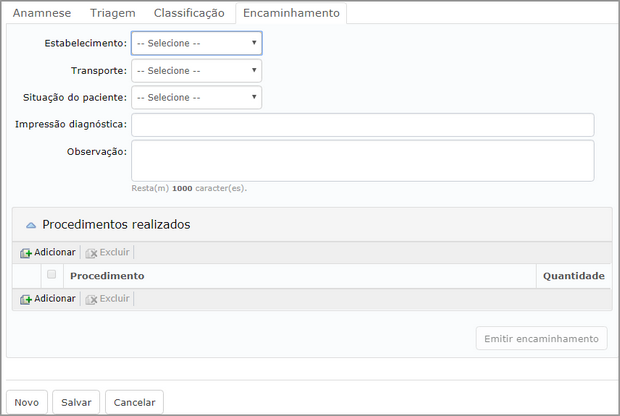Image resolution: width=620 pixels, height=416 pixels.
Task: Click the Novo button
Action: 27,402
